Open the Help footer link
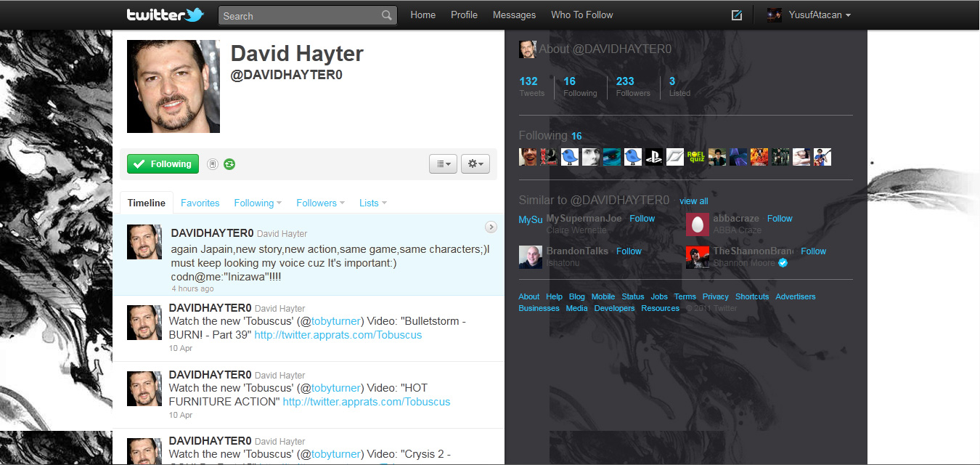The width and height of the screenshot is (980, 465). (554, 296)
